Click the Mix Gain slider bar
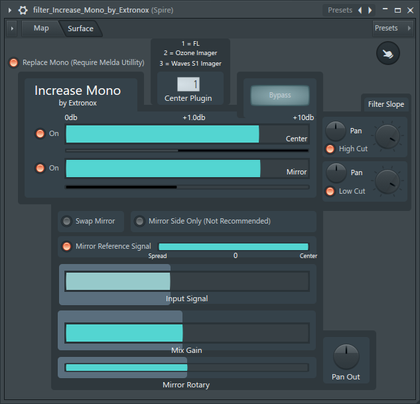 pos(187,333)
